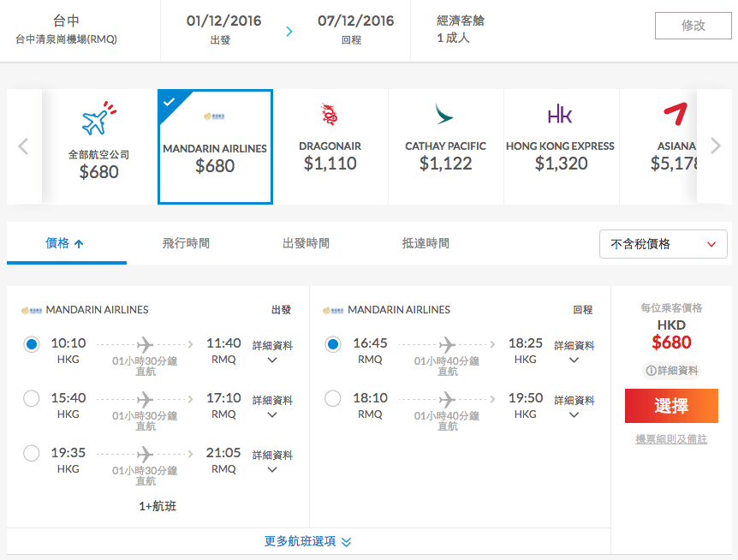Click the Mandarin Airlines logo in carousel
Viewport: 738px width, 560px height.
click(215, 116)
